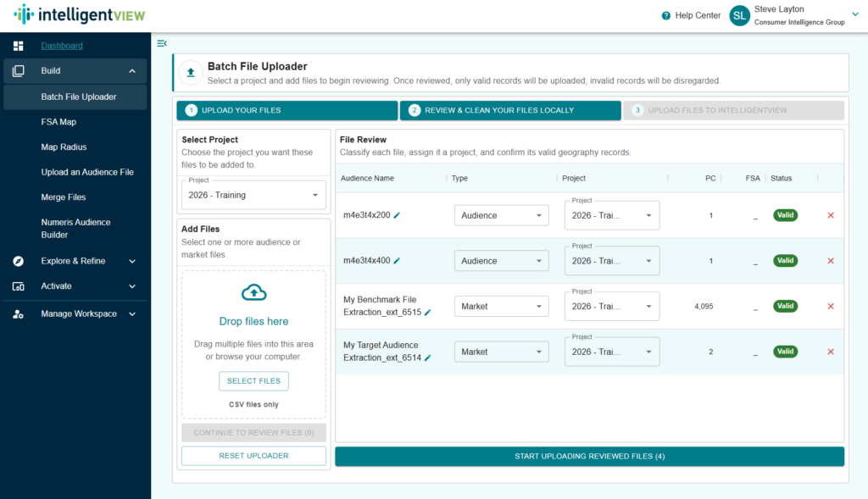Viewport: 868px width, 499px height.
Task: Expand the Manage Workspace chevron
Action: (132, 313)
